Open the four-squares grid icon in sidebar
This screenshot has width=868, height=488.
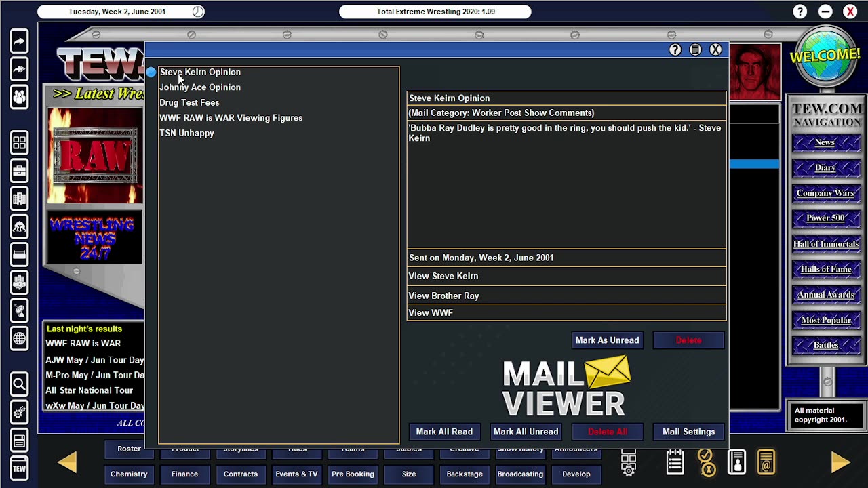19,142
